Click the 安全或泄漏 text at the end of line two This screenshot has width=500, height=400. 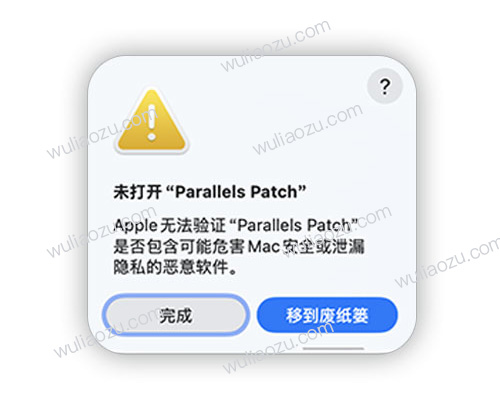323,247
